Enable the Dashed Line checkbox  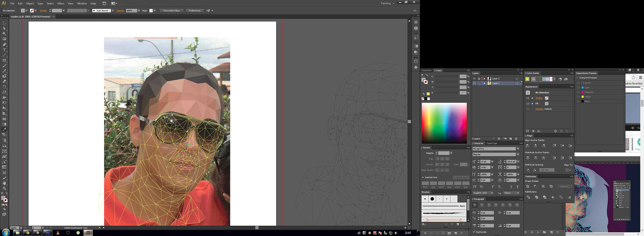pos(423,177)
